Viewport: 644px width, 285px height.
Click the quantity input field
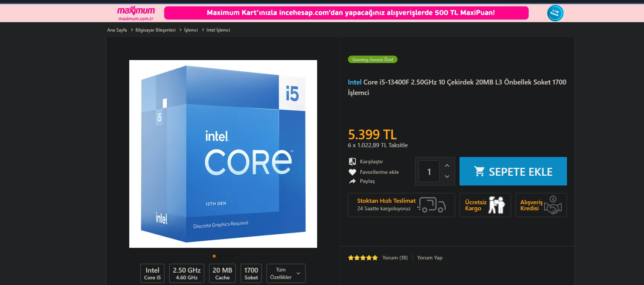[x=429, y=171]
